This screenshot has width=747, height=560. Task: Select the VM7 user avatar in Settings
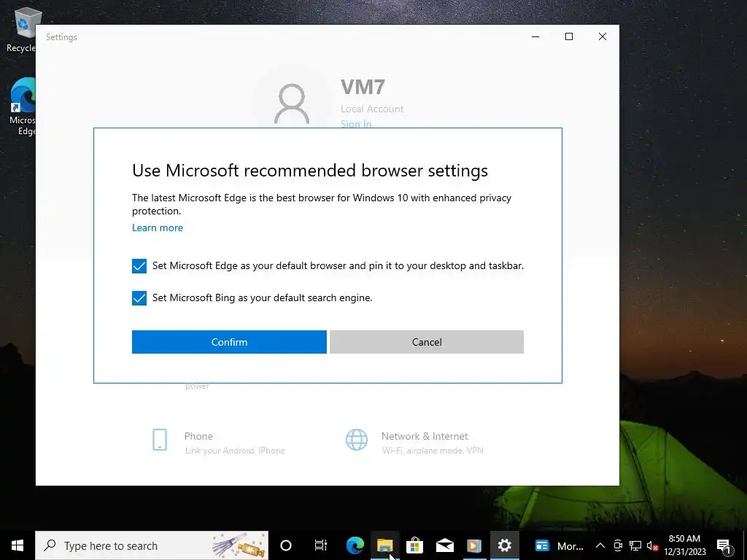292,104
